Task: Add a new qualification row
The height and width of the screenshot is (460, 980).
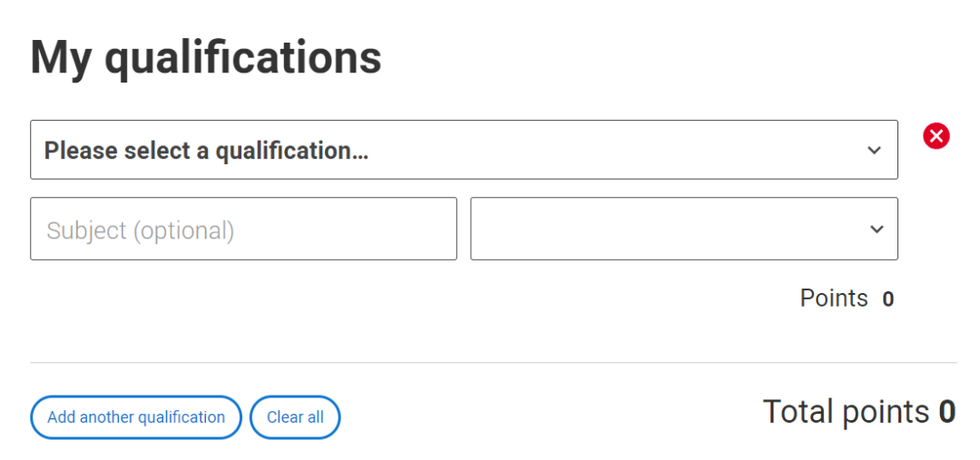Action: click(x=136, y=417)
